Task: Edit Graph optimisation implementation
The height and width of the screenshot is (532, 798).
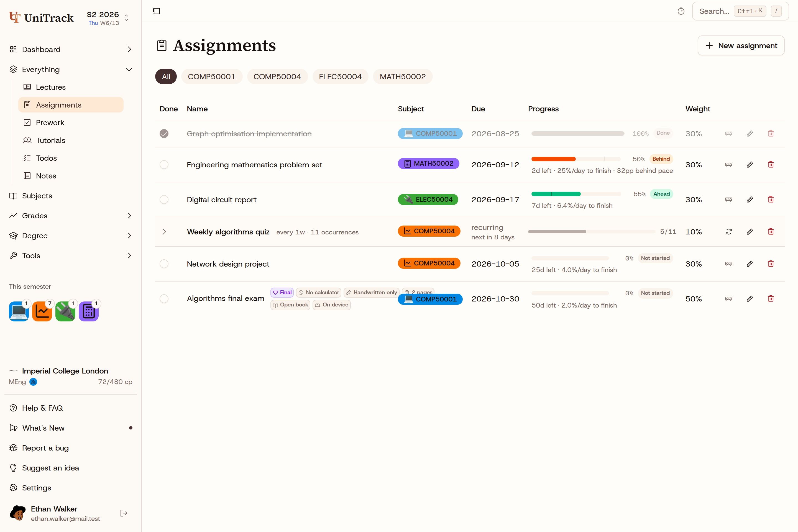Action: click(750, 134)
